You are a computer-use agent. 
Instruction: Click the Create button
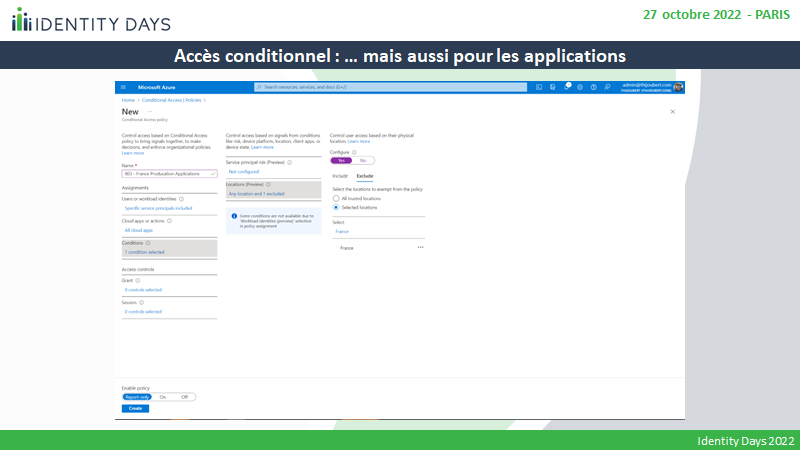click(135, 408)
